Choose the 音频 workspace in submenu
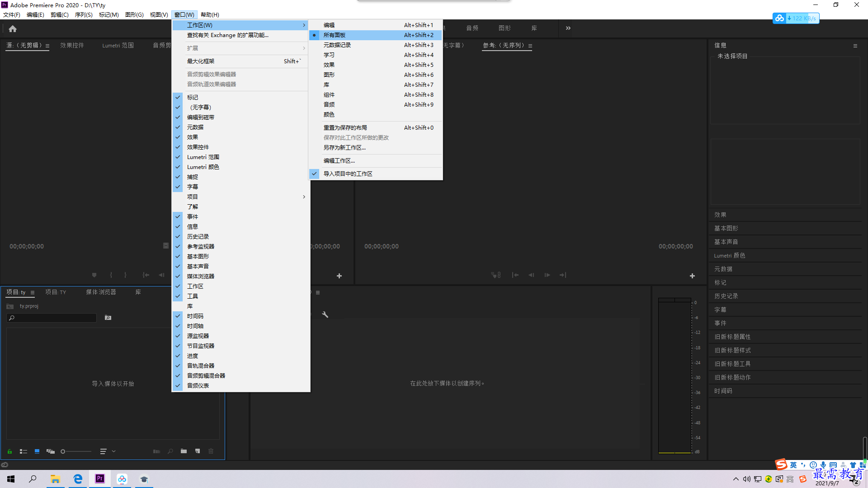The width and height of the screenshot is (868, 488). (375, 104)
